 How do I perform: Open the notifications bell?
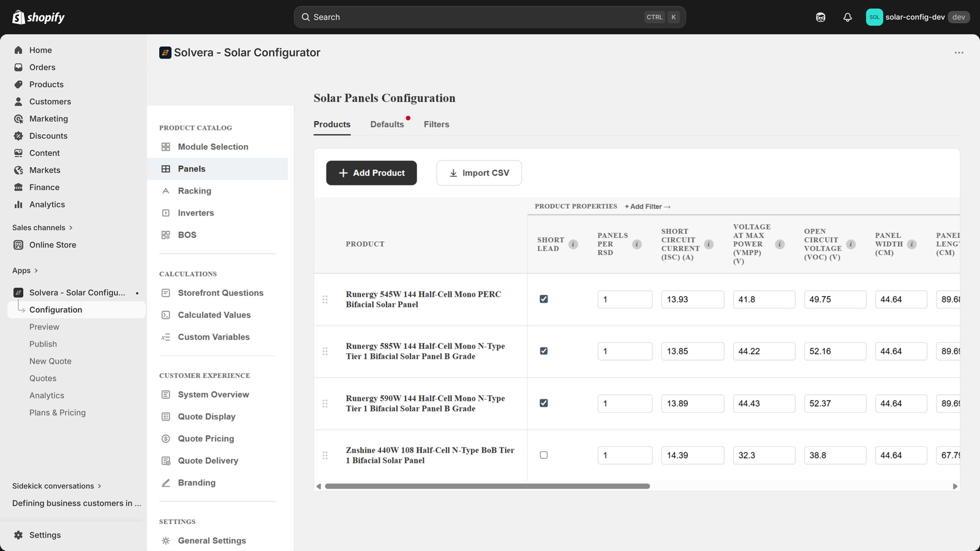click(848, 17)
